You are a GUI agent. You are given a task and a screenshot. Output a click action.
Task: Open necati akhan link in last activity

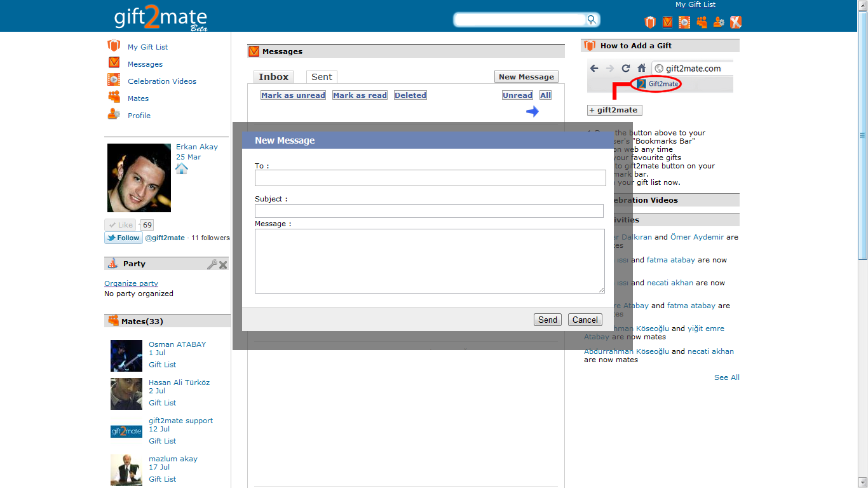[711, 351]
